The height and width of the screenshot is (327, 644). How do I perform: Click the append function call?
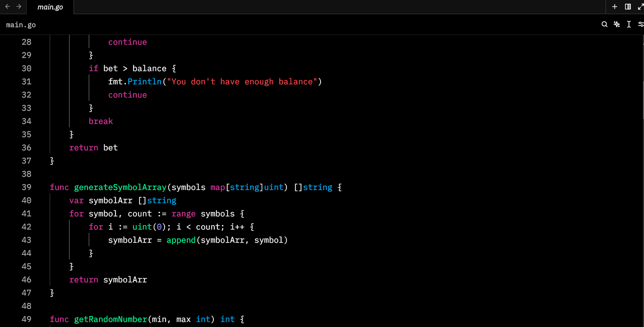tap(181, 240)
